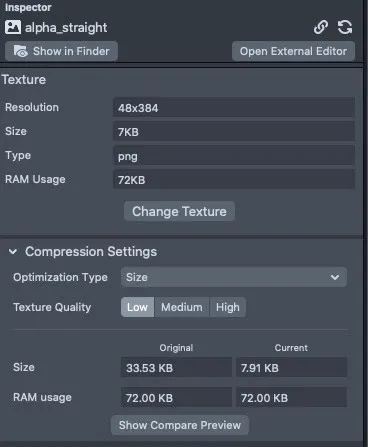
Task: Click the Current column header
Action: (291, 348)
